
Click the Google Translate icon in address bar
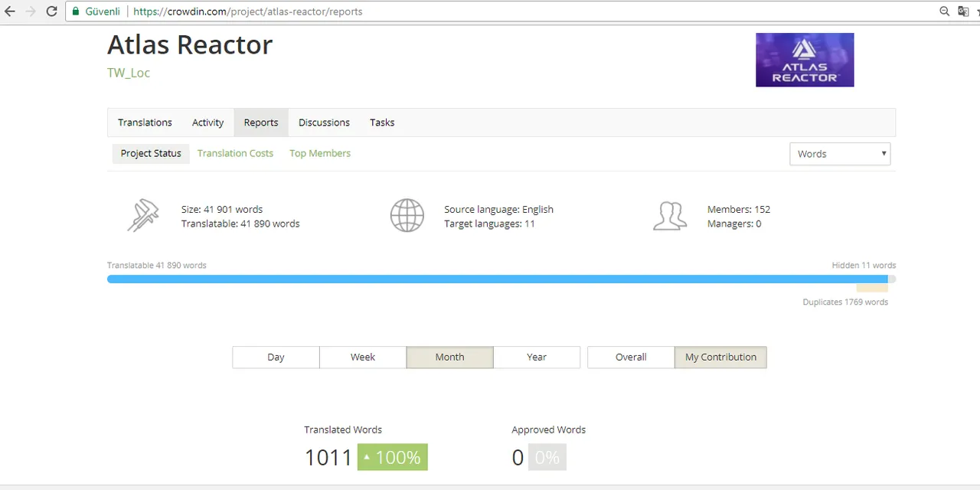click(x=964, y=11)
